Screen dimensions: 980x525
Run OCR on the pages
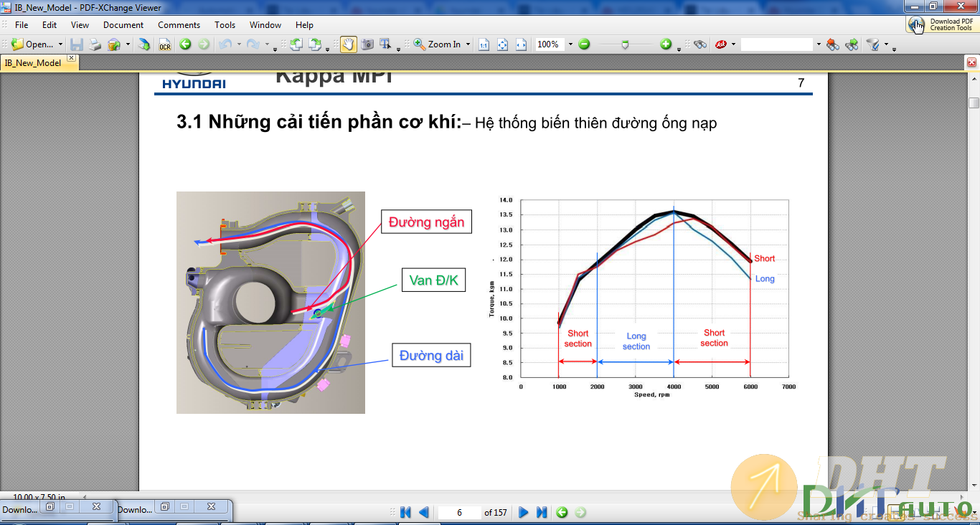(x=165, y=44)
